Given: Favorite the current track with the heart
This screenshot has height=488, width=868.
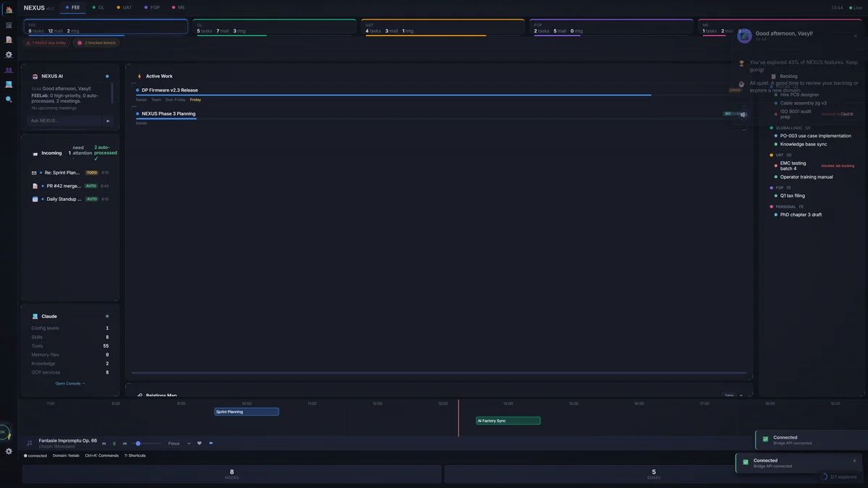Looking at the screenshot, I should pos(200,443).
